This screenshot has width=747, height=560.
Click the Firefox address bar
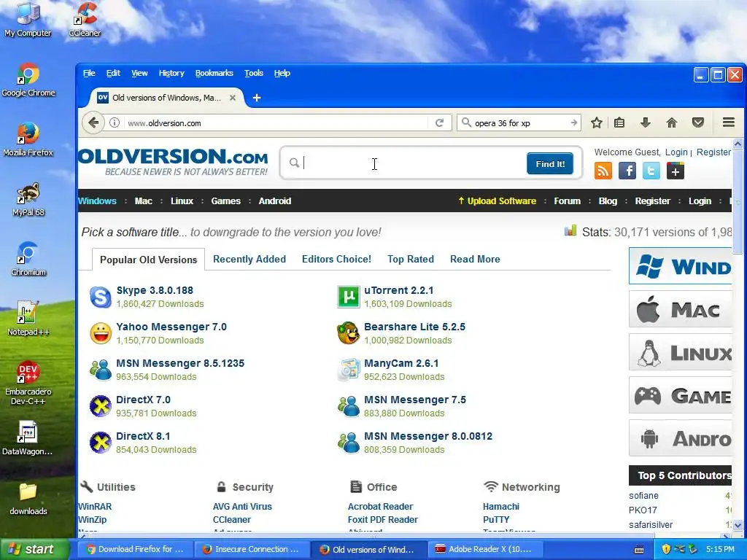click(x=276, y=122)
